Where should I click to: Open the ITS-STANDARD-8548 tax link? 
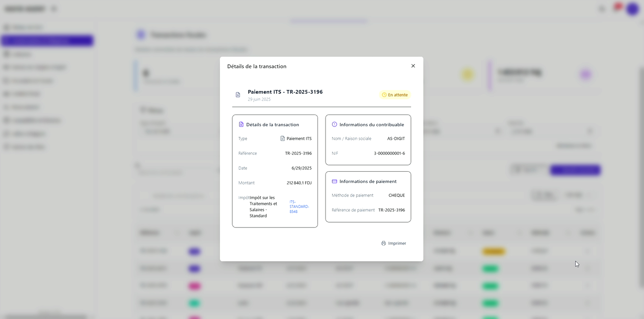point(299,206)
